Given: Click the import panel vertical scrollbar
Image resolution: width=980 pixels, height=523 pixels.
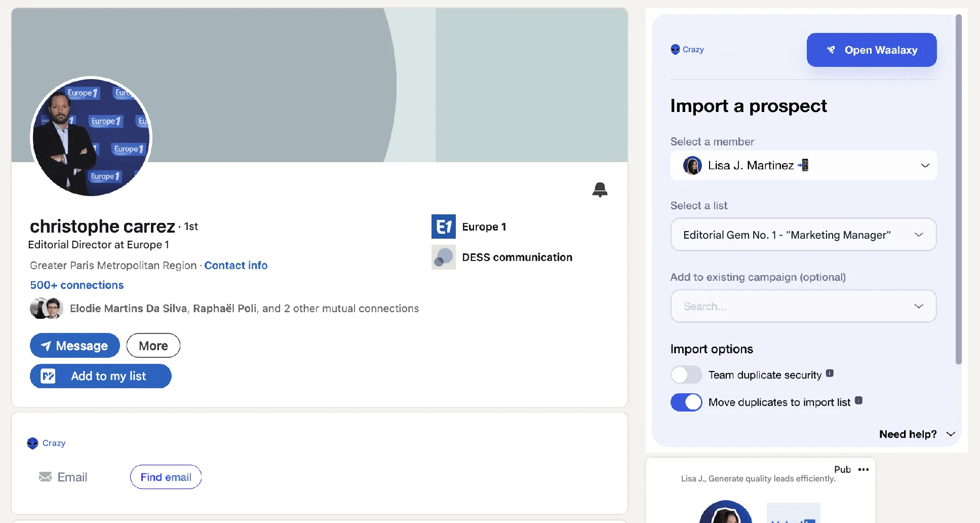Looking at the screenshot, I should tap(958, 189).
